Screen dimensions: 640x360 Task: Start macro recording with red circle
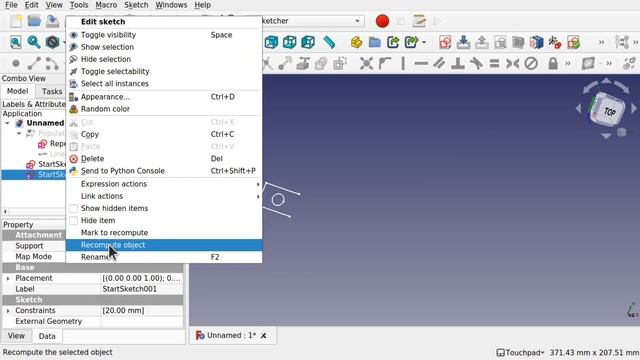(x=382, y=21)
